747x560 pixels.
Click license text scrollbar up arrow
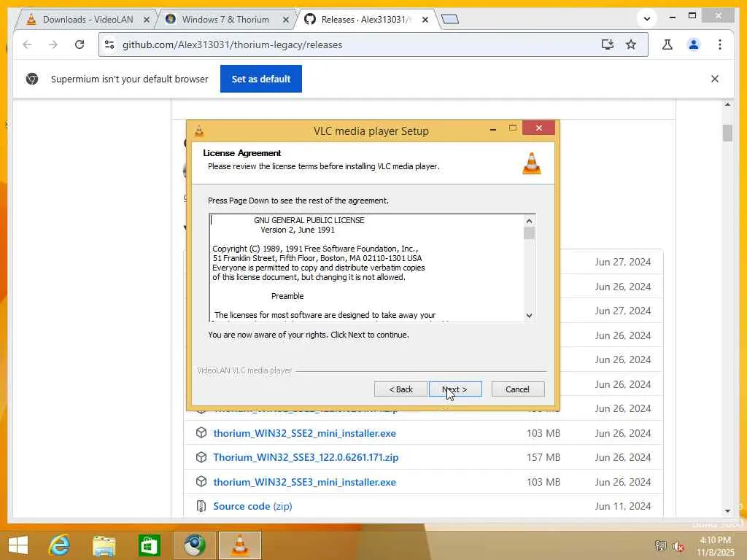529,220
